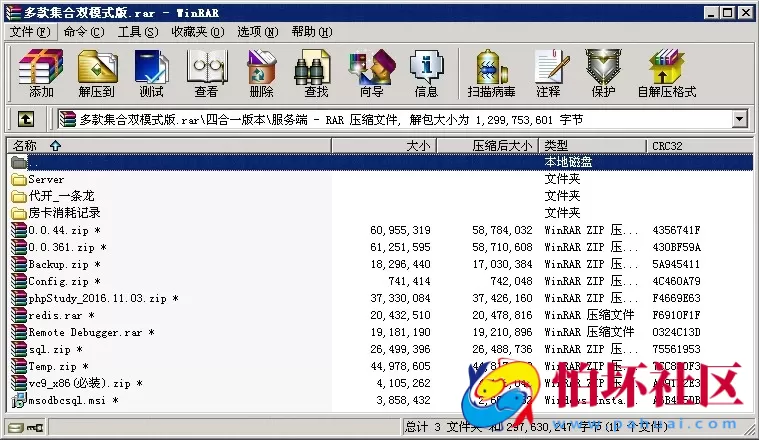Open the 选项(N) menu
The image size is (759, 440).
258,32
